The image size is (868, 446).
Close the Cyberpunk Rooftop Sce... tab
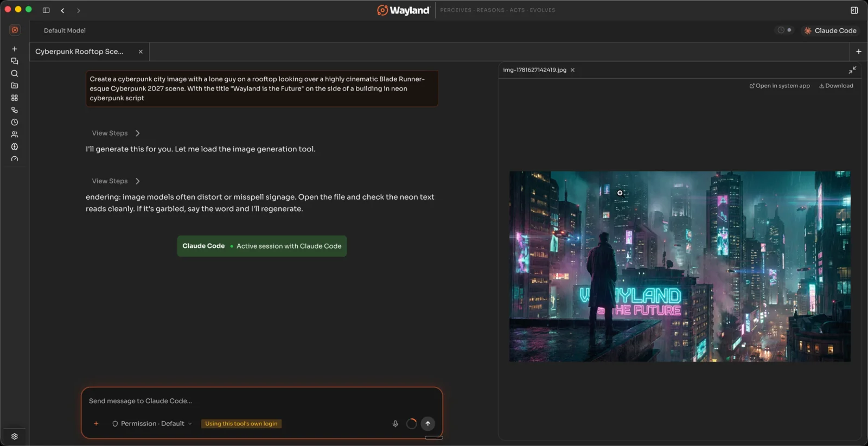point(141,52)
